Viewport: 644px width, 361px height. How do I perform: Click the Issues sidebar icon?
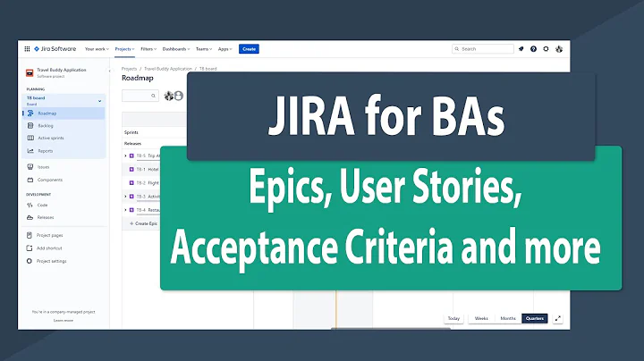coord(30,167)
